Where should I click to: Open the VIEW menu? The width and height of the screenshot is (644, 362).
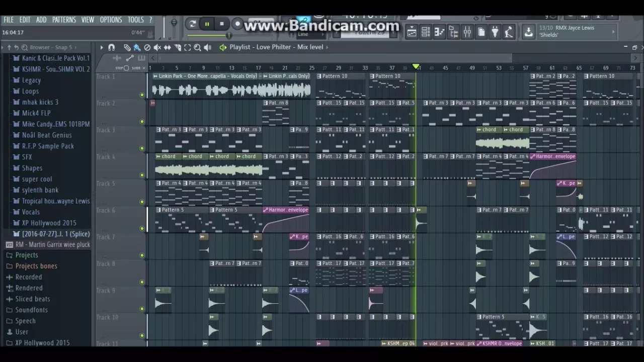pos(88,20)
